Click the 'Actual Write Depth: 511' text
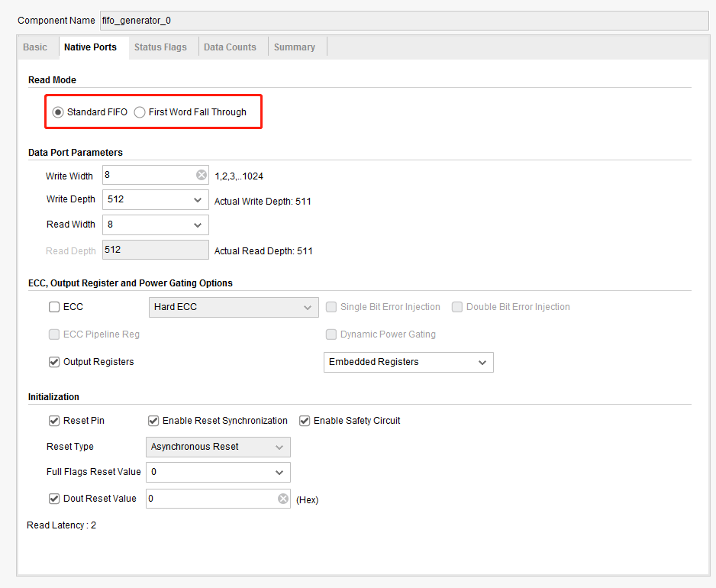Screen dimensions: 716x588 [263, 202]
